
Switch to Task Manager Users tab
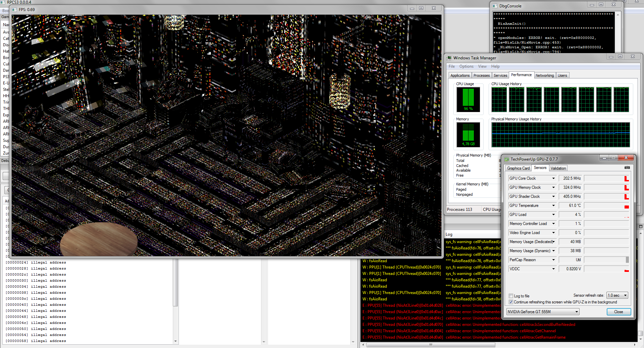click(562, 75)
